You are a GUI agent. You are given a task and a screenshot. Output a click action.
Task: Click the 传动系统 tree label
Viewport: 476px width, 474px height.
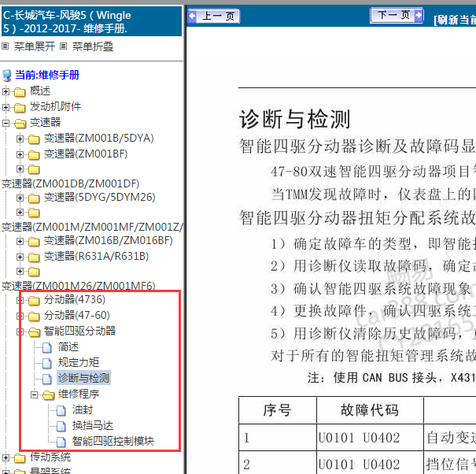tap(50, 457)
